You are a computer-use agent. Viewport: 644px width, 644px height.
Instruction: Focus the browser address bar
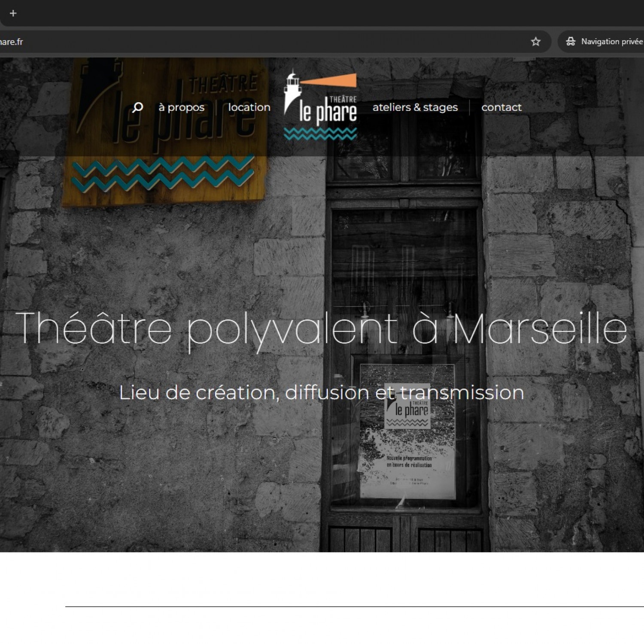point(258,42)
